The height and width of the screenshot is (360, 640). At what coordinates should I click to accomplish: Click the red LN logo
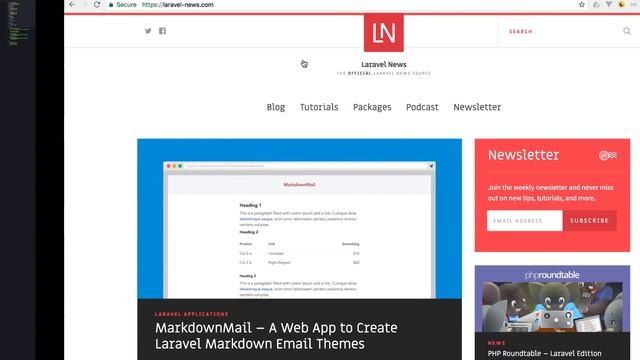point(384,33)
